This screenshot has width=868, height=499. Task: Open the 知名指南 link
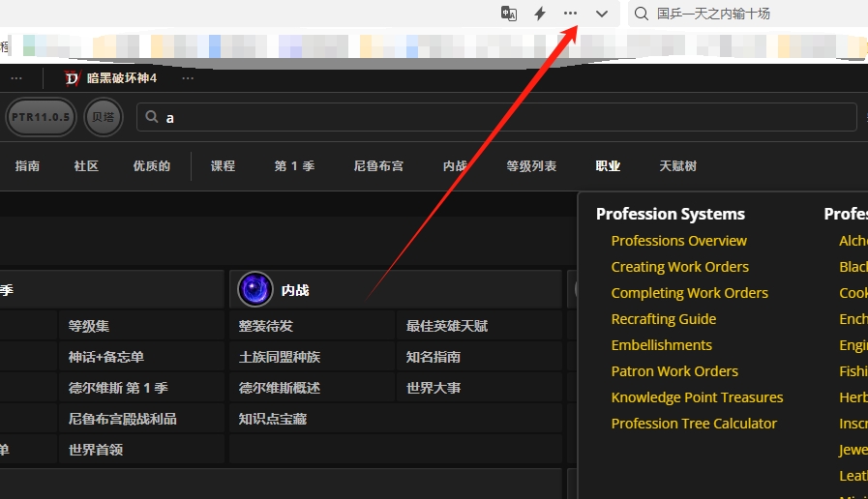[x=434, y=357]
